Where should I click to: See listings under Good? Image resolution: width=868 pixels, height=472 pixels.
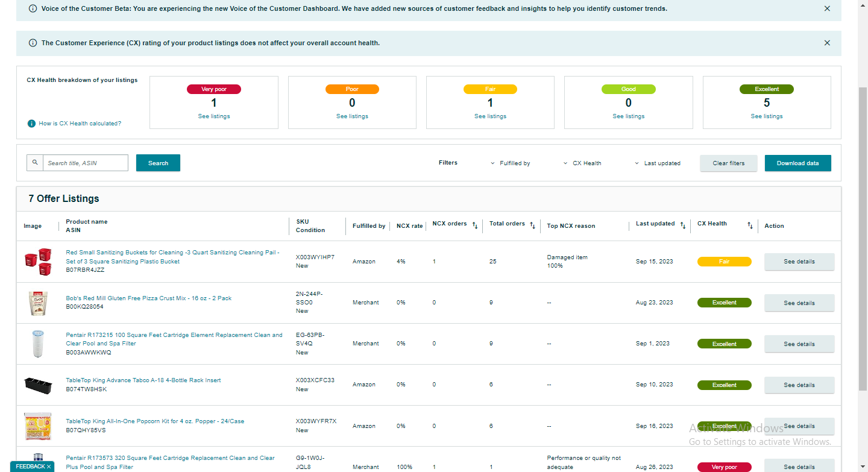click(629, 116)
